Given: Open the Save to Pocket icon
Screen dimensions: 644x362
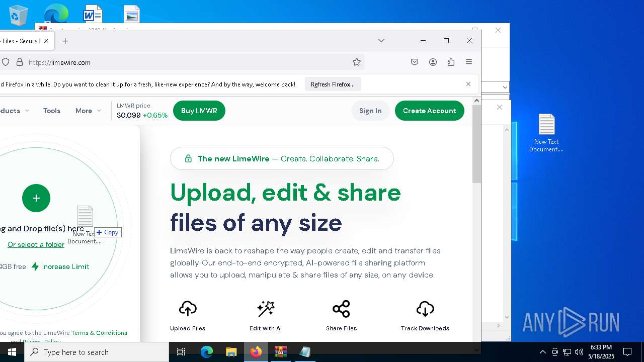Looking at the screenshot, I should click(x=415, y=62).
